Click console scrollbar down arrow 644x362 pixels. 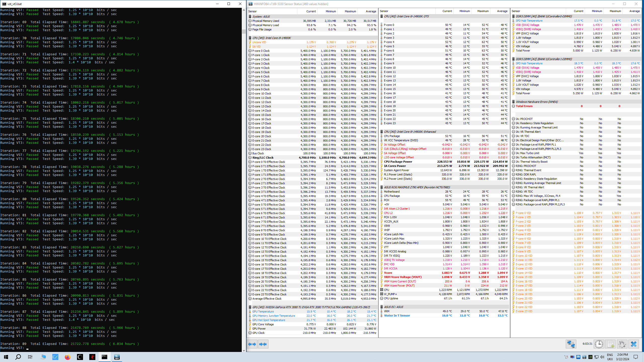click(x=244, y=350)
